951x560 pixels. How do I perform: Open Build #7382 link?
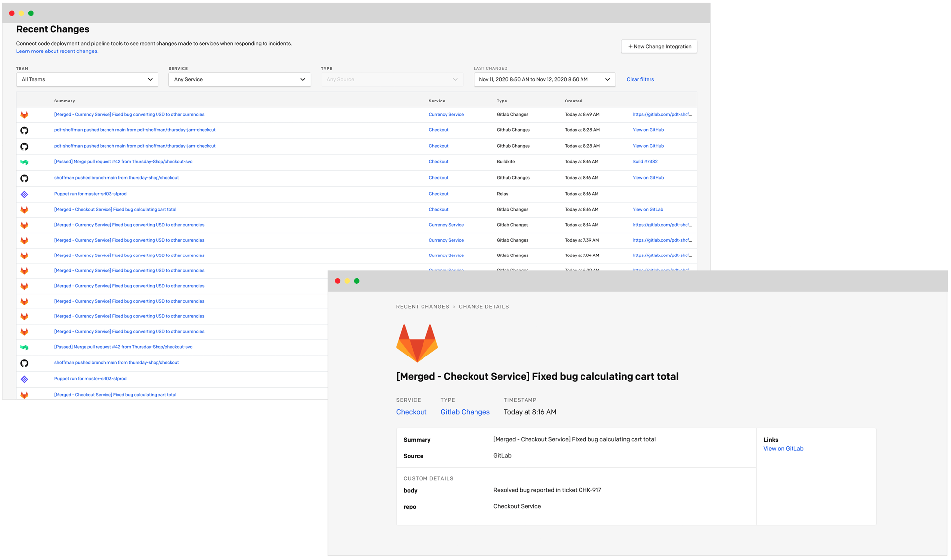(645, 162)
